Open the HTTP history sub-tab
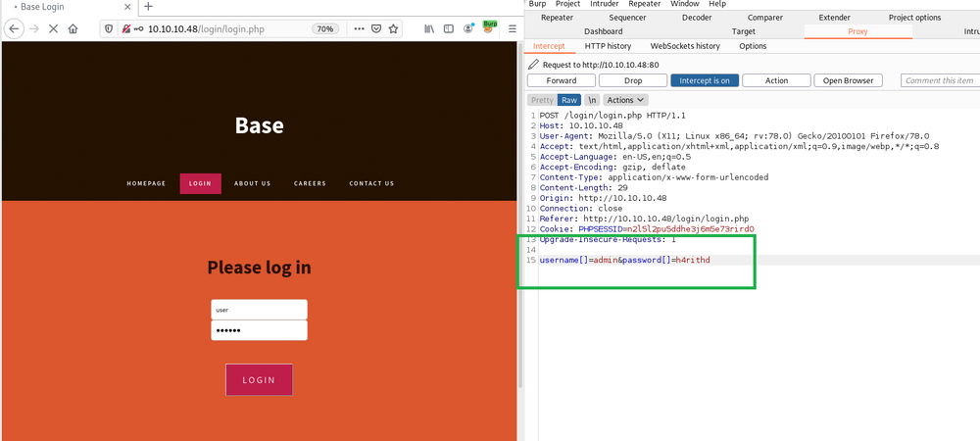Image resolution: width=980 pixels, height=441 pixels. click(609, 46)
